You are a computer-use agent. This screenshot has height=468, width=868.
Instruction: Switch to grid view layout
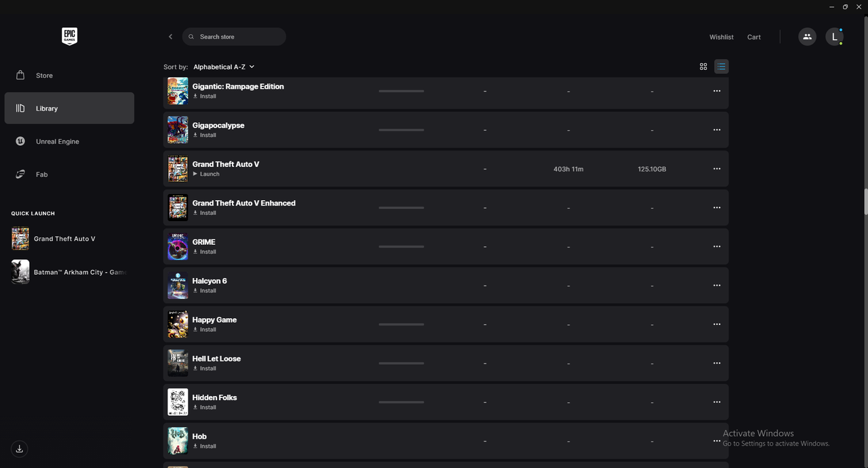pos(703,66)
